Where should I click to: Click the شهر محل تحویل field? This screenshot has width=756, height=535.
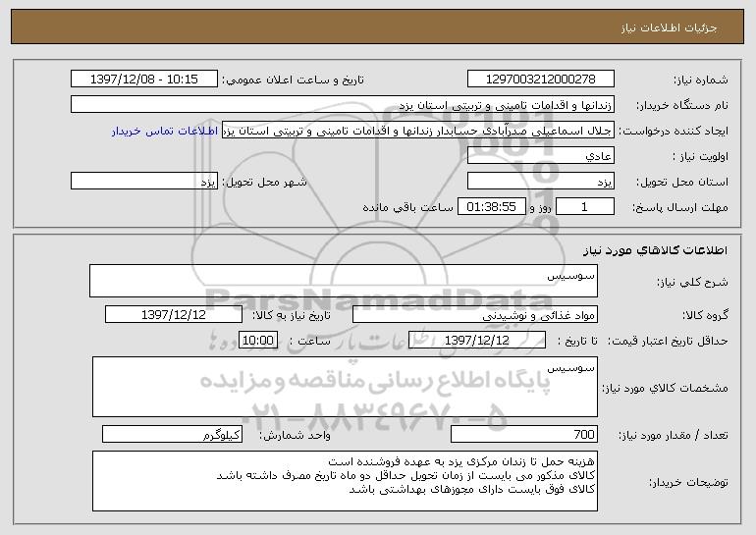point(144,182)
